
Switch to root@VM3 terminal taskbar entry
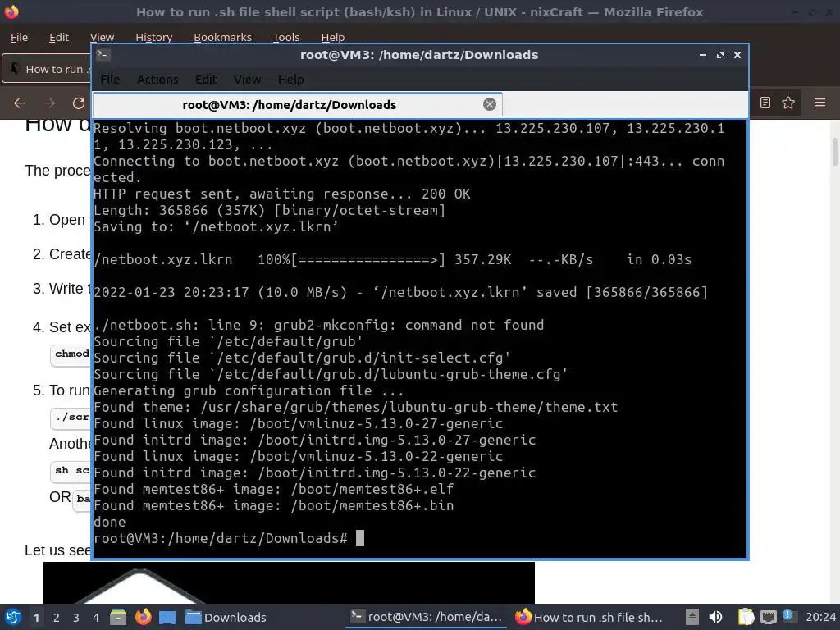(427, 617)
